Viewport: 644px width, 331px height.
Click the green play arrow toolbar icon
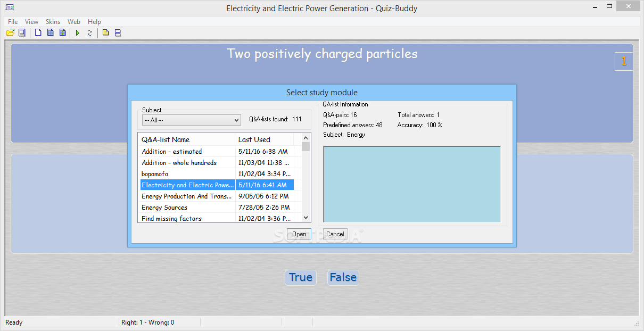tap(78, 33)
